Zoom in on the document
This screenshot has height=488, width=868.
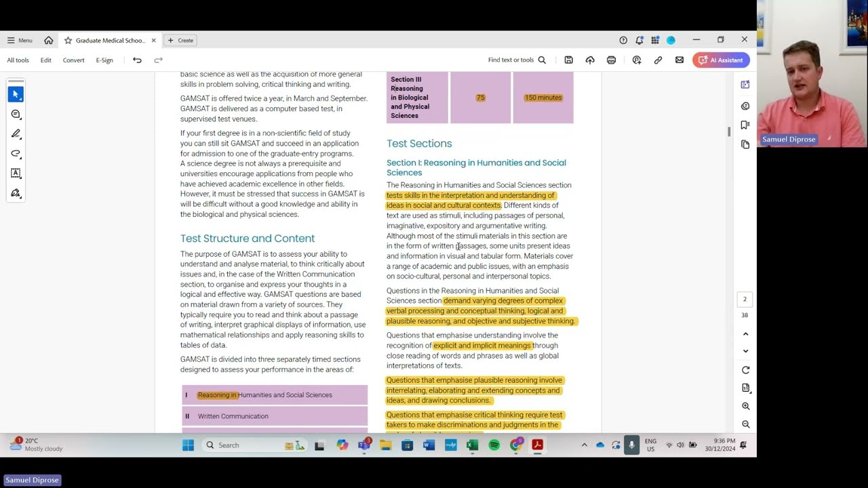coord(745,406)
